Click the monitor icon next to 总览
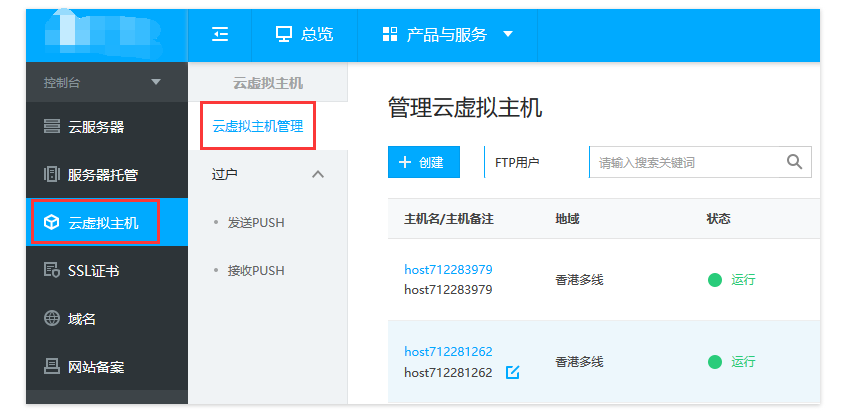 [284, 35]
